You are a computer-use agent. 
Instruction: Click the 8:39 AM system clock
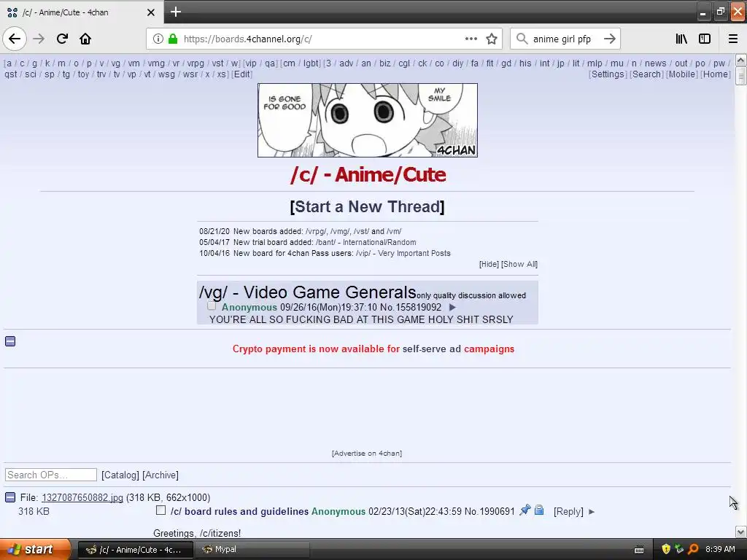(x=720, y=549)
